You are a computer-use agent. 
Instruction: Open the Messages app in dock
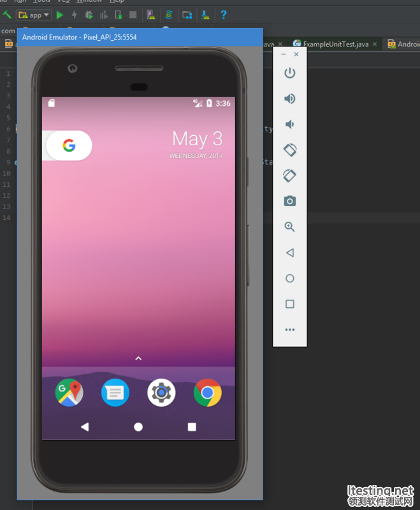click(115, 393)
